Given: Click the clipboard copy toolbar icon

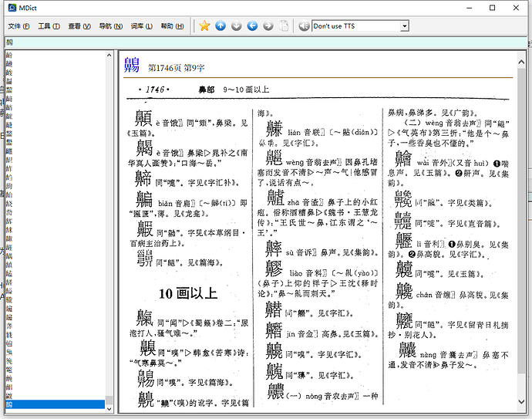Looking at the screenshot, I should (x=284, y=25).
